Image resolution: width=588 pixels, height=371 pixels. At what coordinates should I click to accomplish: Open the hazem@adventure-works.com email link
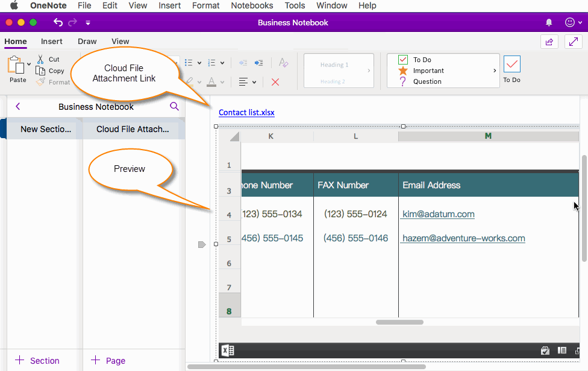coord(463,238)
